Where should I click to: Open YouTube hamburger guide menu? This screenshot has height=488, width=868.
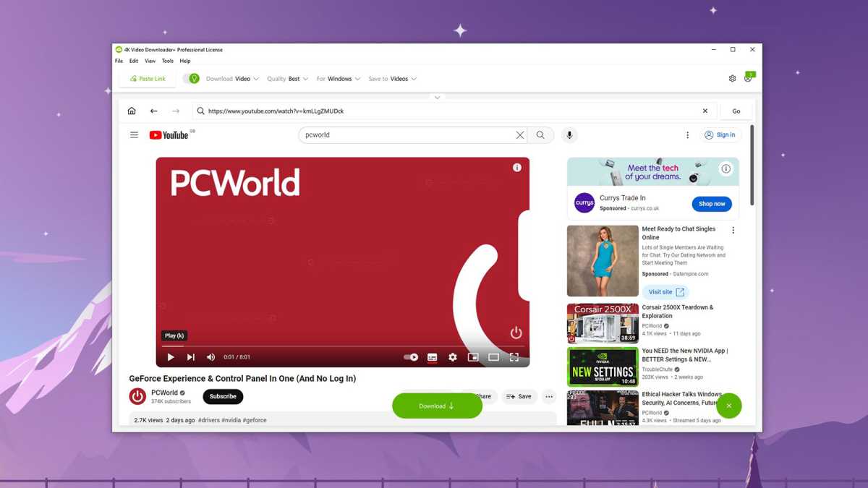134,135
